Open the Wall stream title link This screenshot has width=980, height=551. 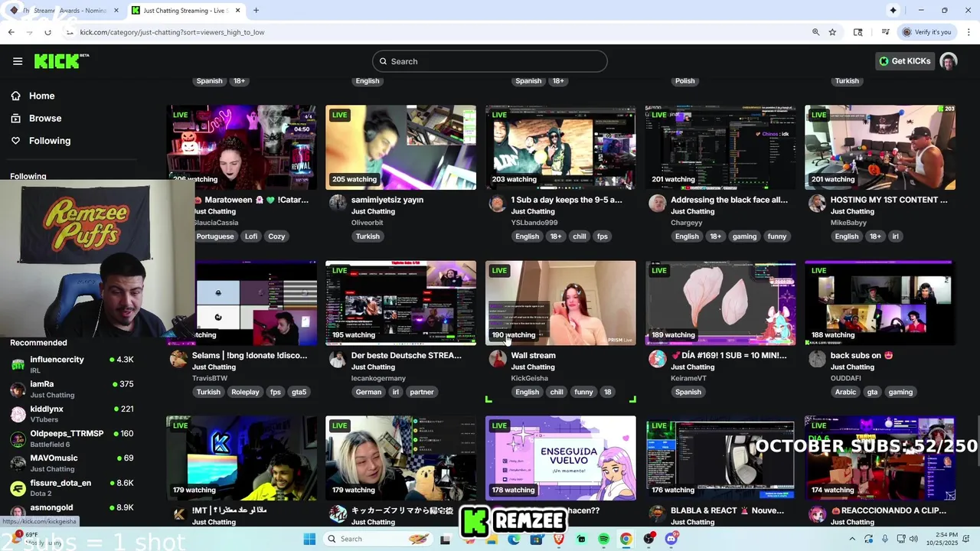click(x=533, y=355)
